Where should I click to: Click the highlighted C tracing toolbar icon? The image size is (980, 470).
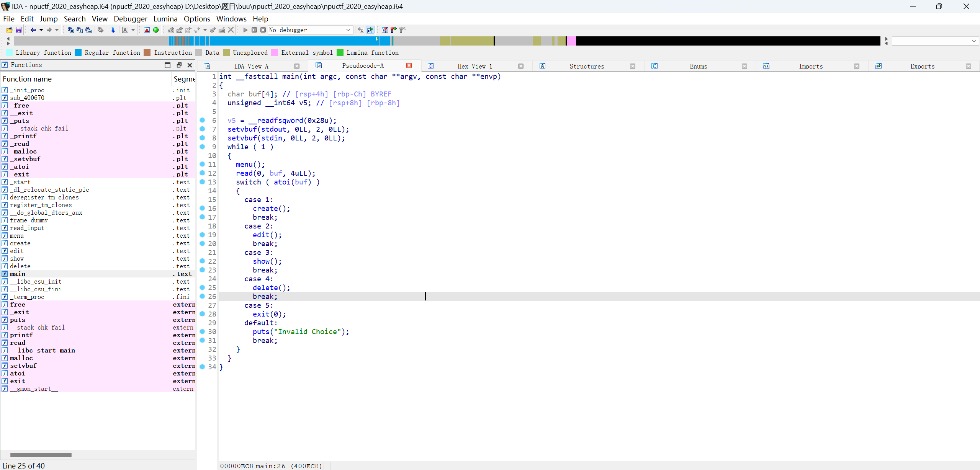pos(370,30)
